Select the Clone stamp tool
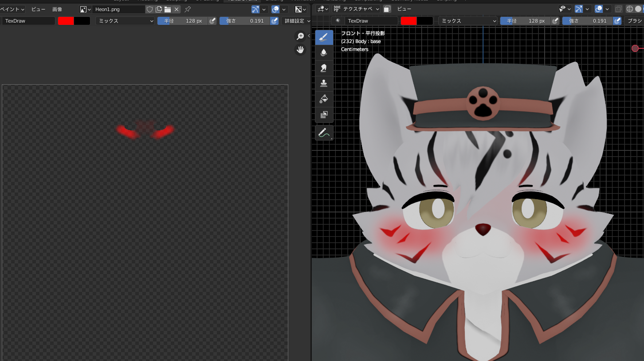The height and width of the screenshot is (361, 644). [324, 84]
